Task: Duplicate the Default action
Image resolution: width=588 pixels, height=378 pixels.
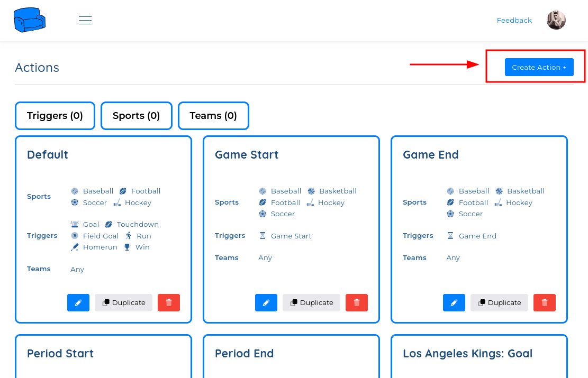Action: coord(124,303)
